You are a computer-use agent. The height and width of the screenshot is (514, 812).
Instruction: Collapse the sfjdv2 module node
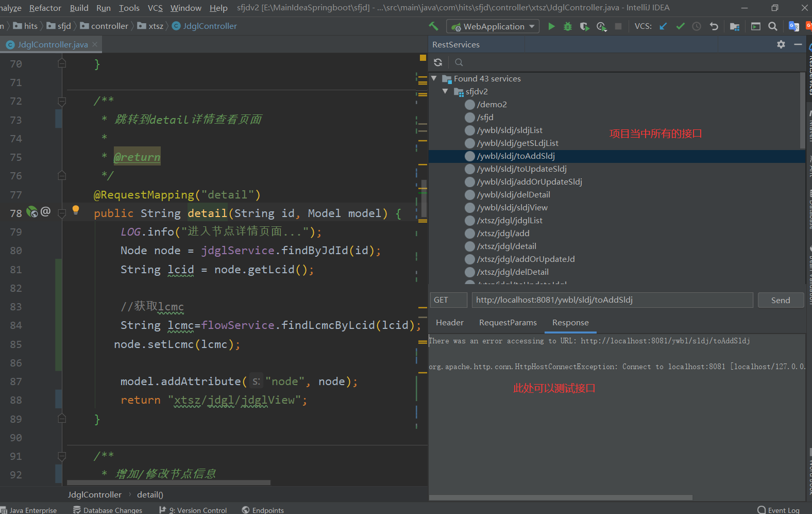[446, 91]
